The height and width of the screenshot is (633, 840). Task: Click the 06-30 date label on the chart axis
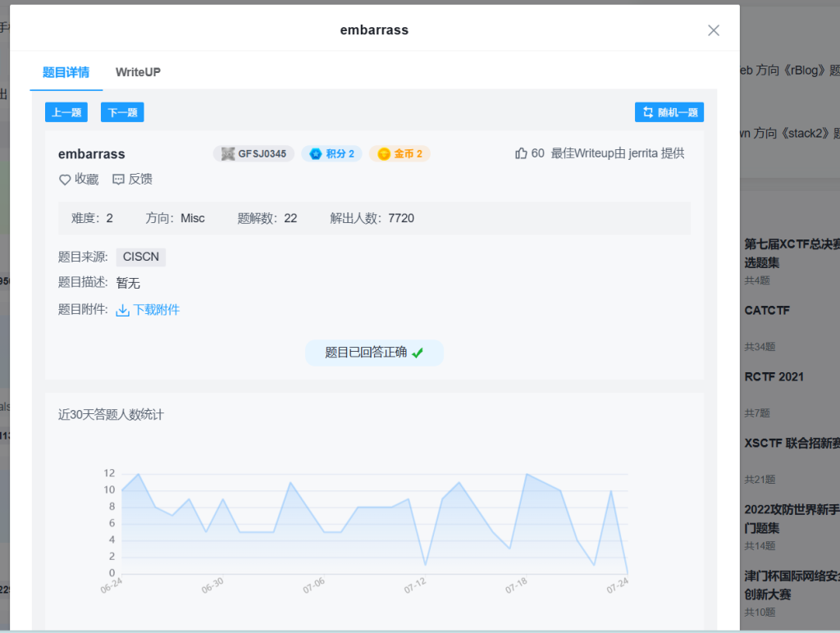point(212,585)
